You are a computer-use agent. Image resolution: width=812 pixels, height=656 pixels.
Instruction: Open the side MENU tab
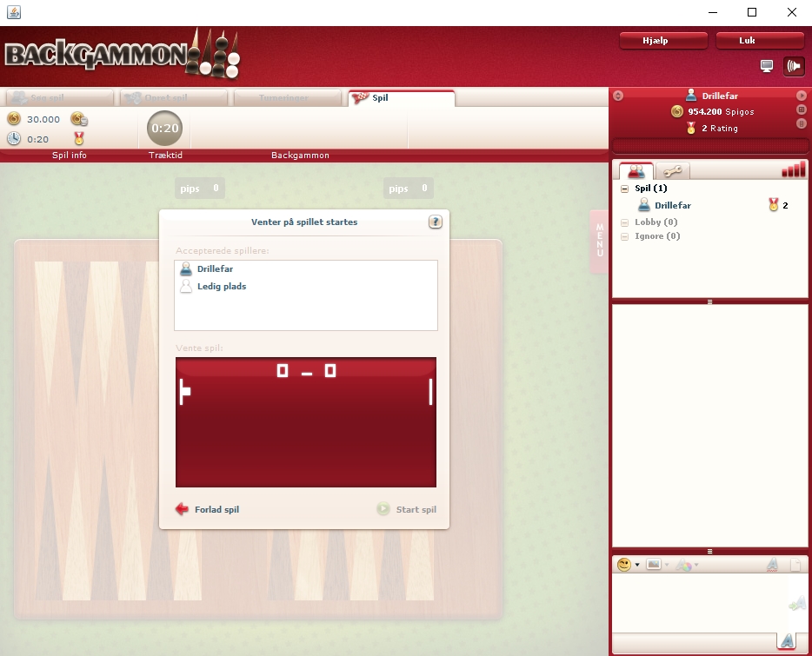[599, 242]
